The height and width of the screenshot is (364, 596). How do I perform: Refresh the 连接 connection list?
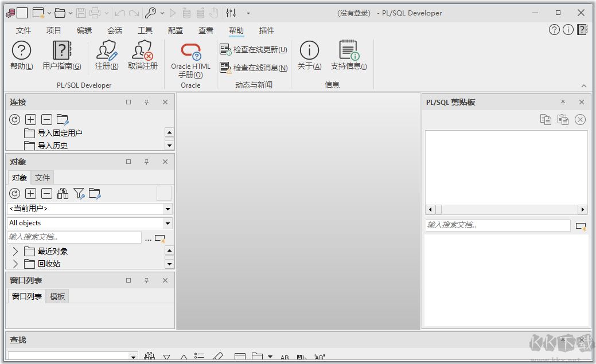pos(15,119)
